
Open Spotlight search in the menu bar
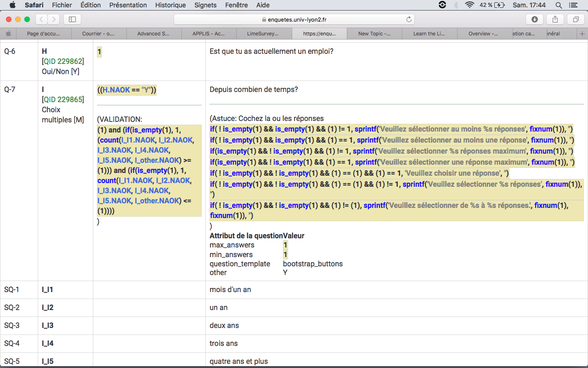point(559,5)
